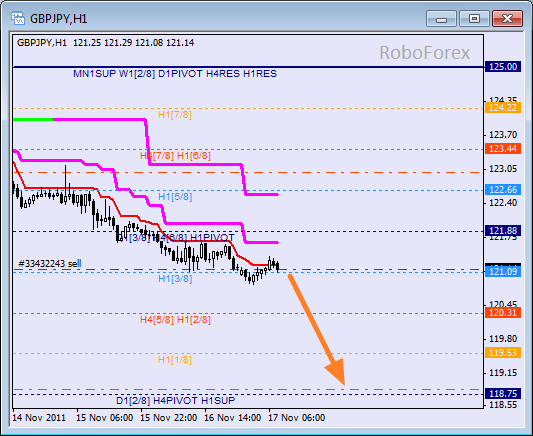Click the 123.05 price scale value
The width and height of the screenshot is (533, 436).
(x=503, y=169)
